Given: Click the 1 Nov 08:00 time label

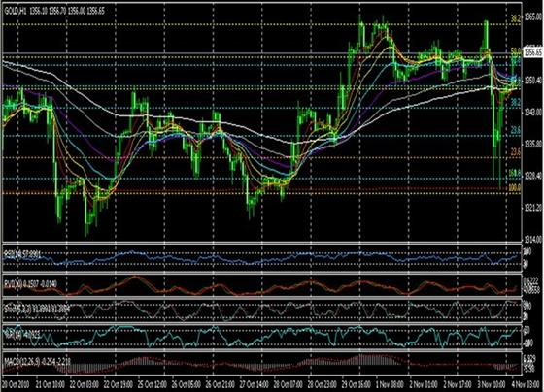Looking at the screenshot, I should coord(391,384).
